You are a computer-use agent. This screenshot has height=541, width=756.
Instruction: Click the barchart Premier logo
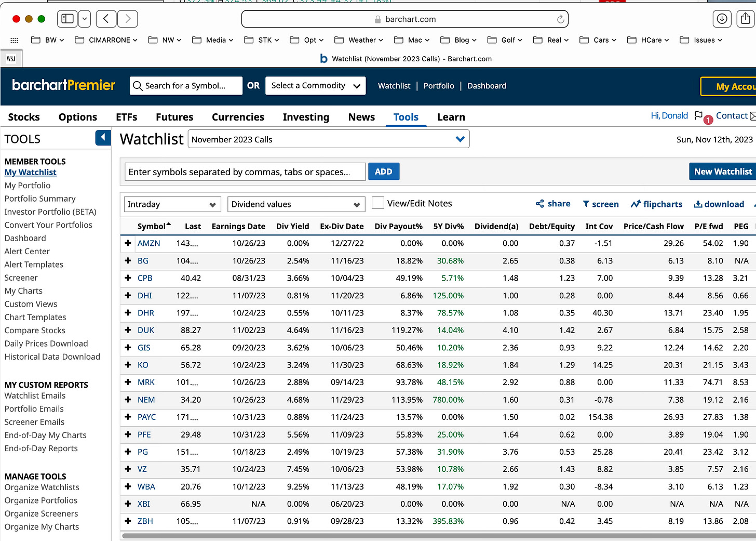[63, 85]
